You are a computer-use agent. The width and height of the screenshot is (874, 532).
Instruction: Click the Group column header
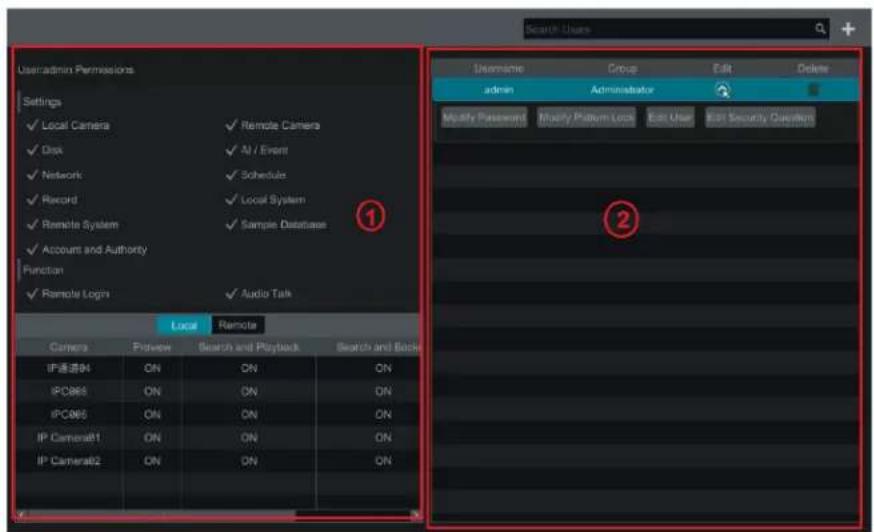pos(622,69)
